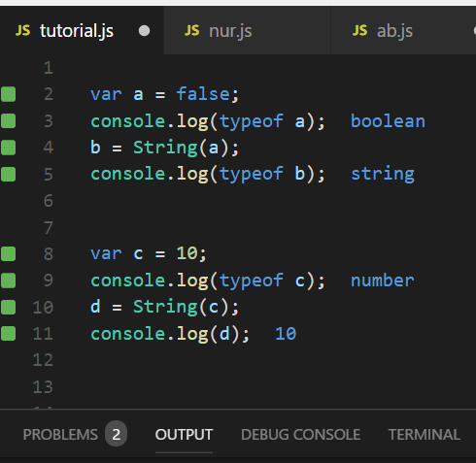This screenshot has height=463, width=476.
Task: Click the unsaved dot on tutorial.js tab
Action: point(144,31)
